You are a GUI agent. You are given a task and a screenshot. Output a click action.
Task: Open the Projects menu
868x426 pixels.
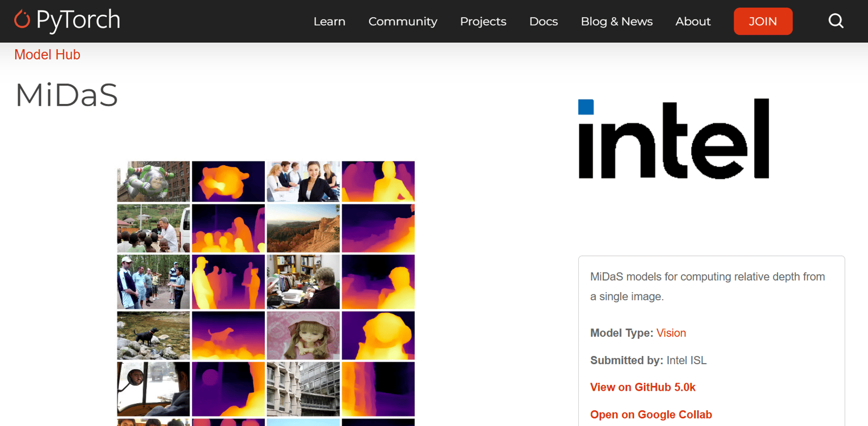click(x=483, y=22)
